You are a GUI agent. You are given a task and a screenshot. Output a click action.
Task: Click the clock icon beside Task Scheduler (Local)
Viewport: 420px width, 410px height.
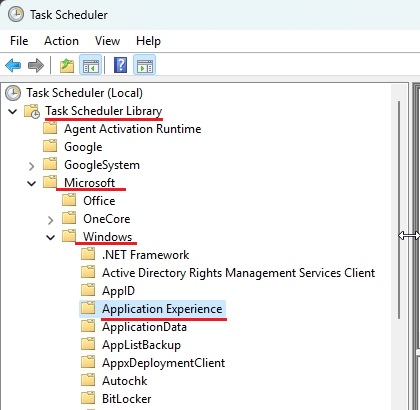13,93
